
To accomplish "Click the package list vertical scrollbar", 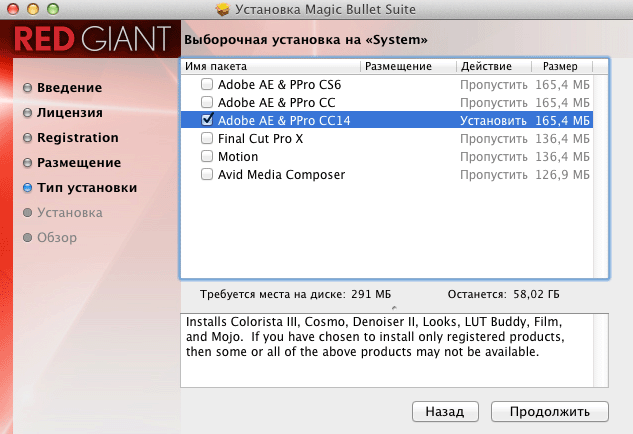I will [x=600, y=176].
